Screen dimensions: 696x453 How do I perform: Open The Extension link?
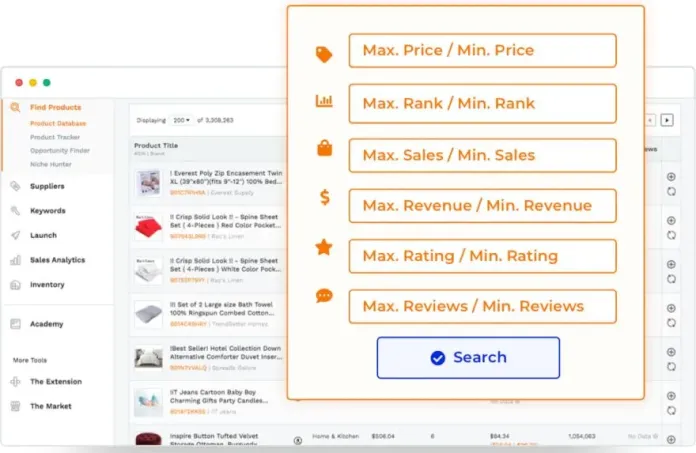(56, 382)
